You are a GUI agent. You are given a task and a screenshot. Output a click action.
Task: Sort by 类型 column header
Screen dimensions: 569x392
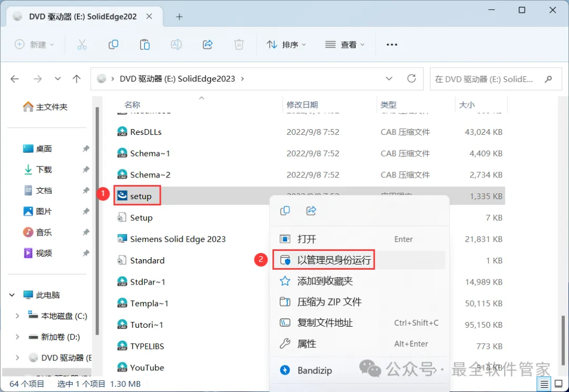pos(388,105)
